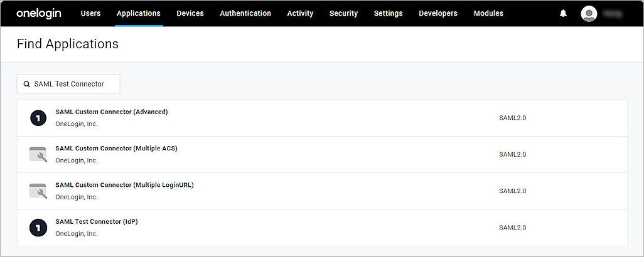Click OneLogin, Inc. under Multiple ACS connector
The height and width of the screenshot is (257, 644).
[77, 160]
